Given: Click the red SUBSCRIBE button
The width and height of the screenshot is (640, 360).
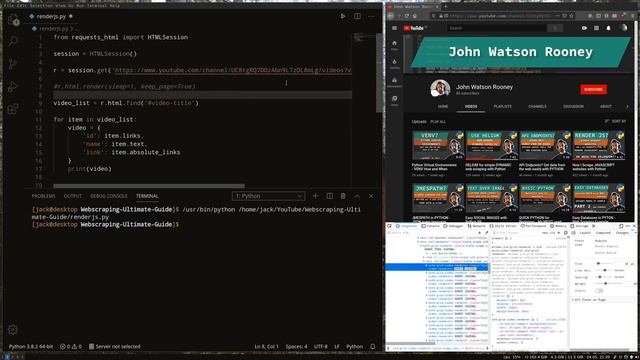Looking at the screenshot, I should pyautogui.click(x=593, y=89).
